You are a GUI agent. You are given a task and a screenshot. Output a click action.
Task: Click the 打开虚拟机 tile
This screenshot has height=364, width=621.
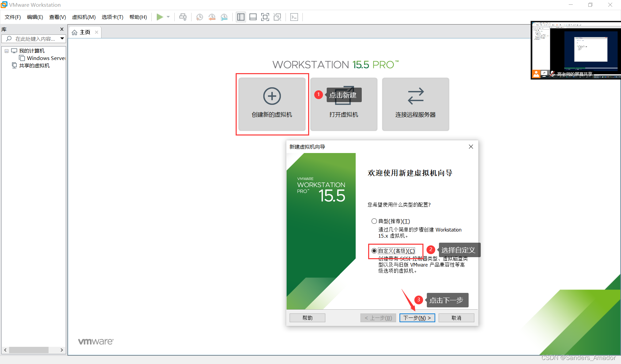[344, 104]
